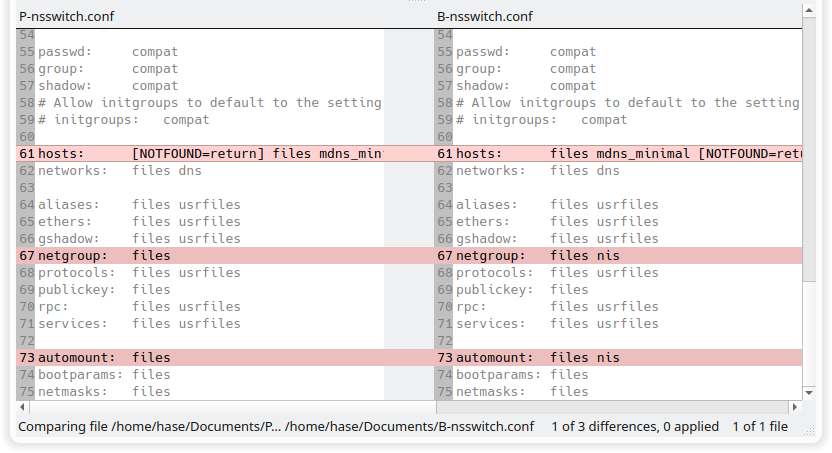
Task: Select changed hosts line 61 in right pane
Action: (618, 154)
